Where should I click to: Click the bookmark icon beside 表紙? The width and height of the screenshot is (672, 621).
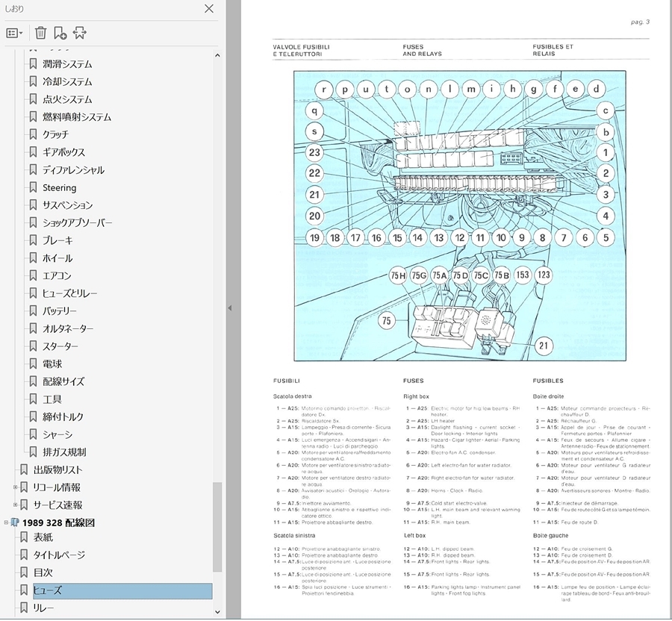point(24,537)
